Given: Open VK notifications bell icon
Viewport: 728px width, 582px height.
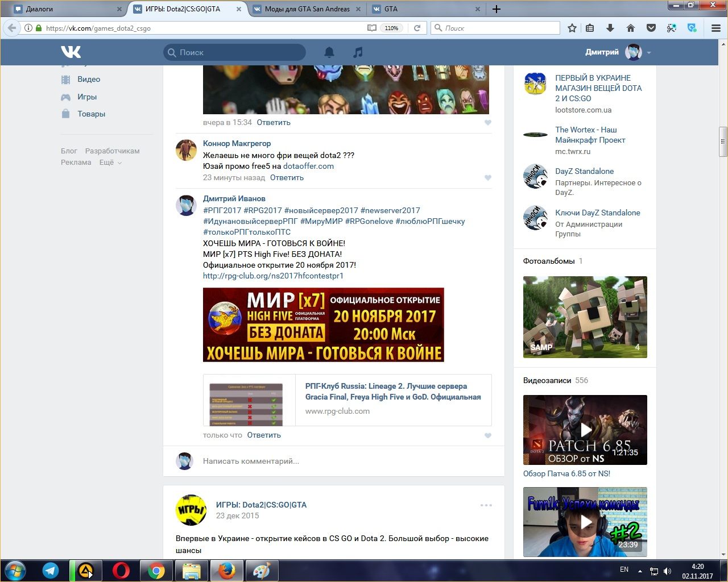Looking at the screenshot, I should point(329,52).
